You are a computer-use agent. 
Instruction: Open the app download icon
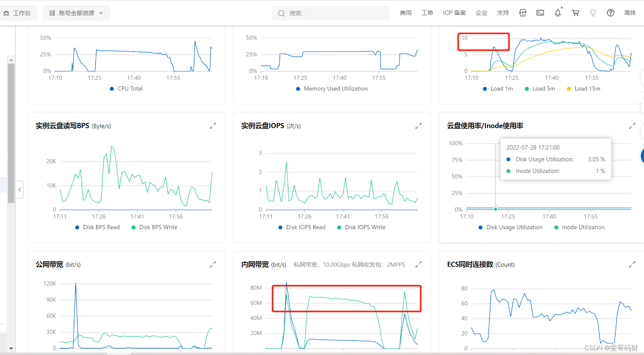pyautogui.click(x=522, y=13)
